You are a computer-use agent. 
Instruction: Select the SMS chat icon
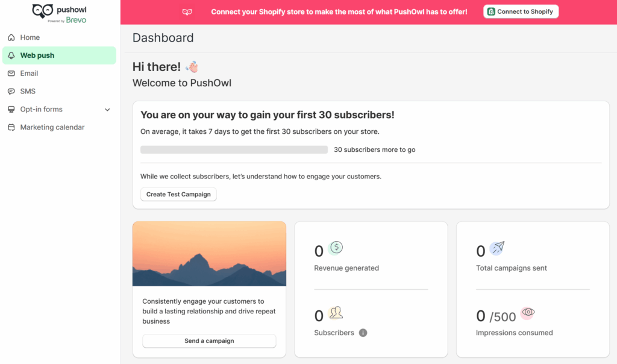(11, 91)
